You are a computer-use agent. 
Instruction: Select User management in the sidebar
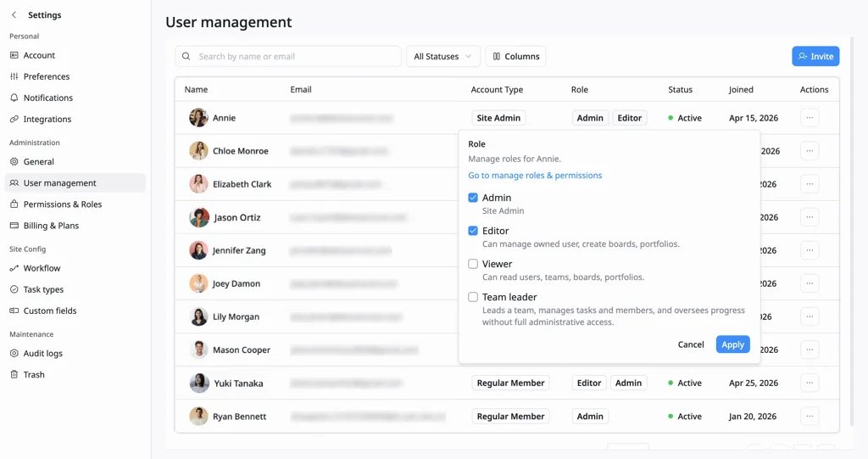tap(75, 183)
